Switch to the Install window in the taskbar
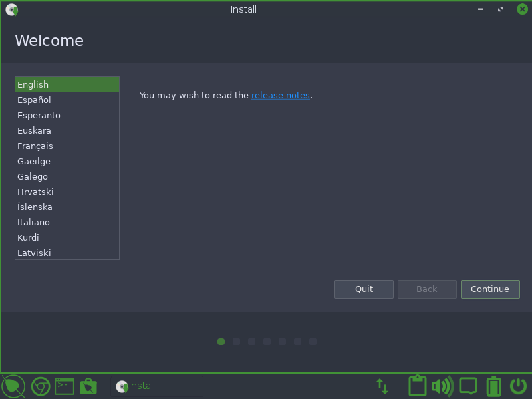 (157, 386)
